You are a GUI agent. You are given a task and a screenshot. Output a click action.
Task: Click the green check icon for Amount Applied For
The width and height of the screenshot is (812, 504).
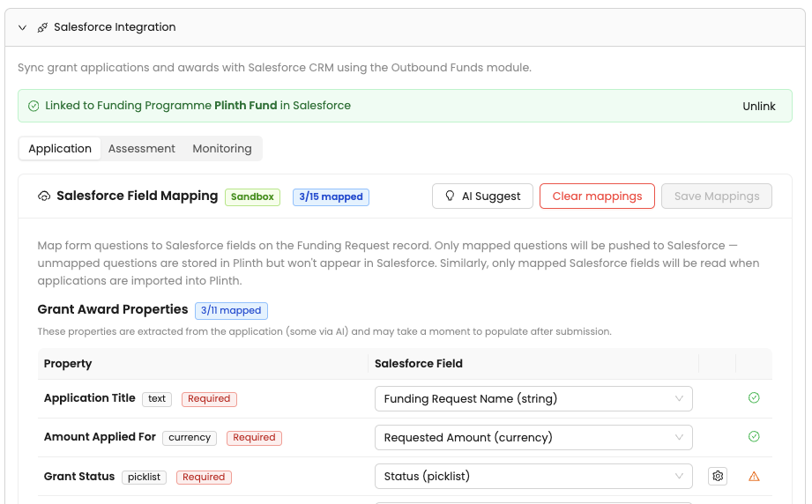[x=754, y=436]
